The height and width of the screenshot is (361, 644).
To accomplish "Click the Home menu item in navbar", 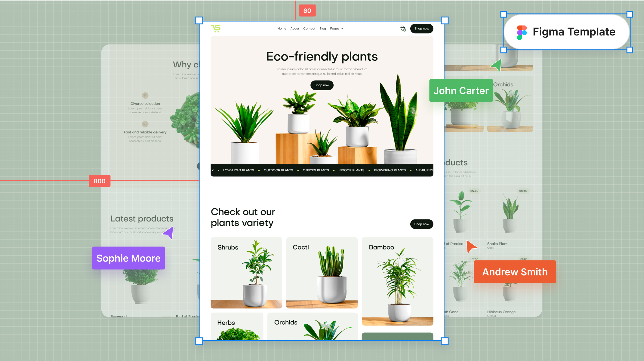I will 282,29.
